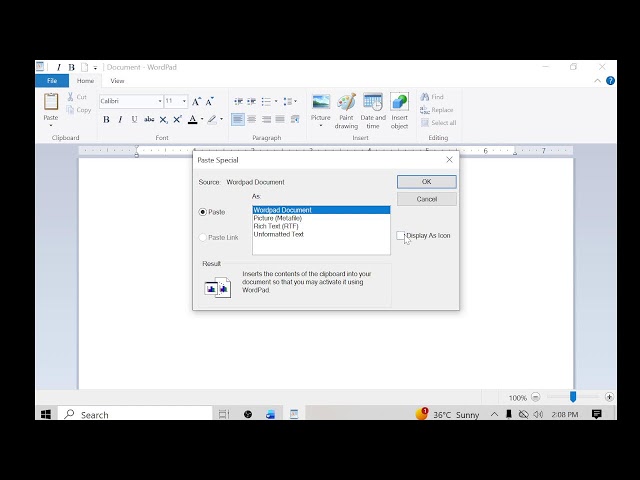
Task: Align text right
Action: [266, 119]
